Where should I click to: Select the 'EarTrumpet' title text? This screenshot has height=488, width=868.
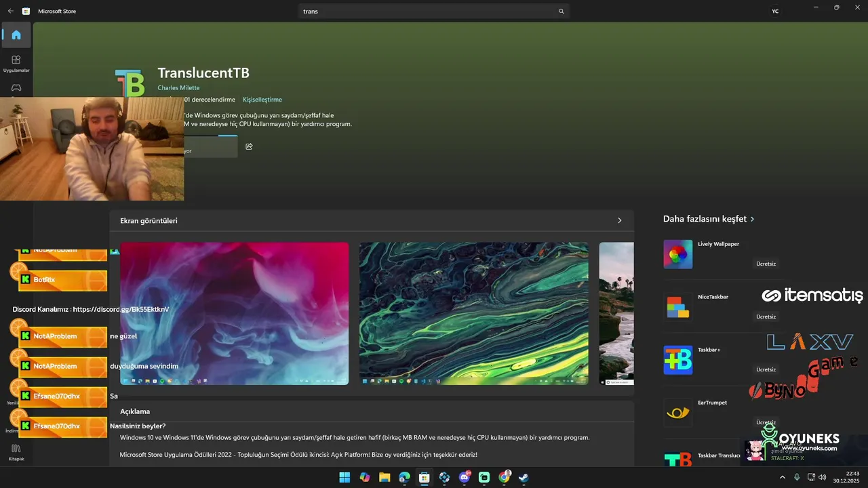712,403
